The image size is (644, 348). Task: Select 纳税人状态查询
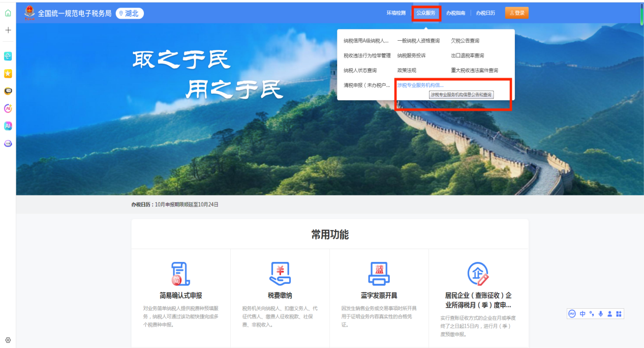pyautogui.click(x=360, y=70)
